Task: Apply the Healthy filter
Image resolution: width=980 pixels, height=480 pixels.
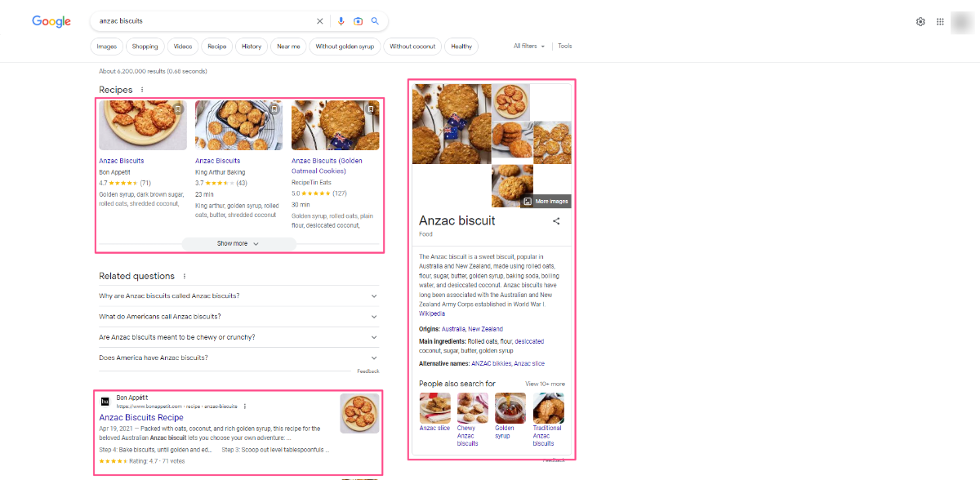Action: pyautogui.click(x=461, y=47)
